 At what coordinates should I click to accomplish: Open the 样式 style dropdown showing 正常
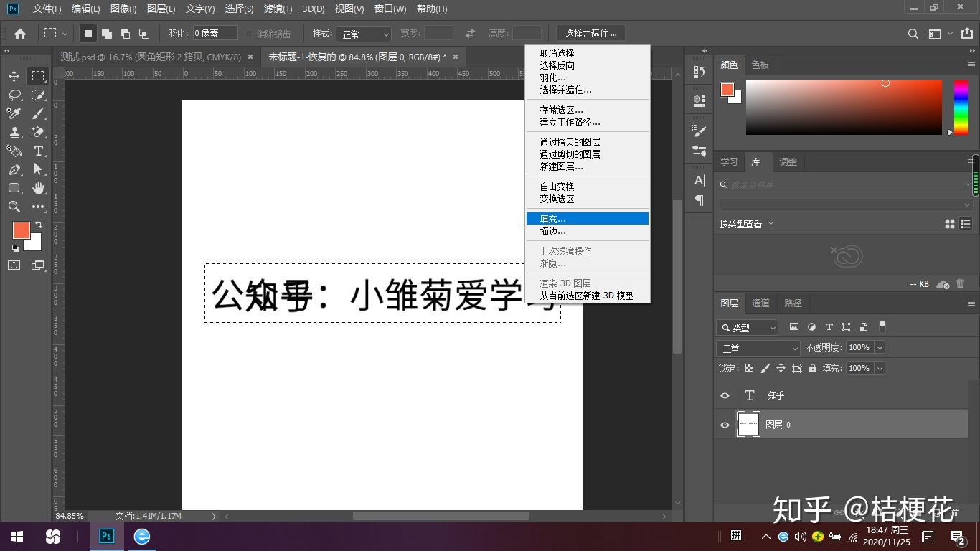coord(364,34)
